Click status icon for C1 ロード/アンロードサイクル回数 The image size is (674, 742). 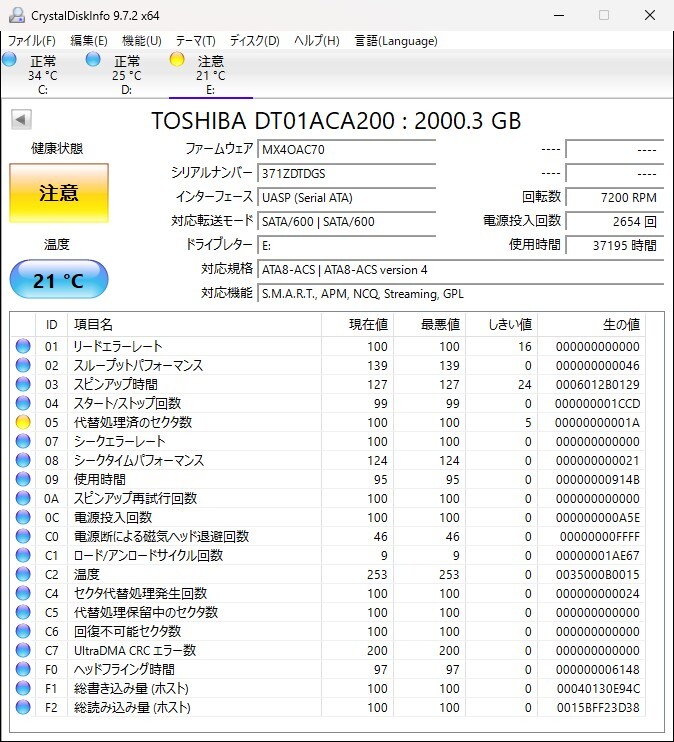tap(23, 555)
